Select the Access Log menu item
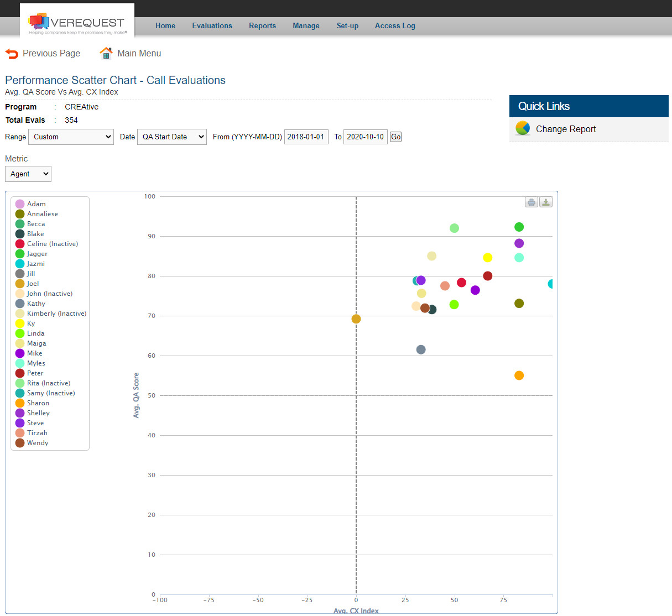Image resolution: width=672 pixels, height=616 pixels. pos(394,25)
